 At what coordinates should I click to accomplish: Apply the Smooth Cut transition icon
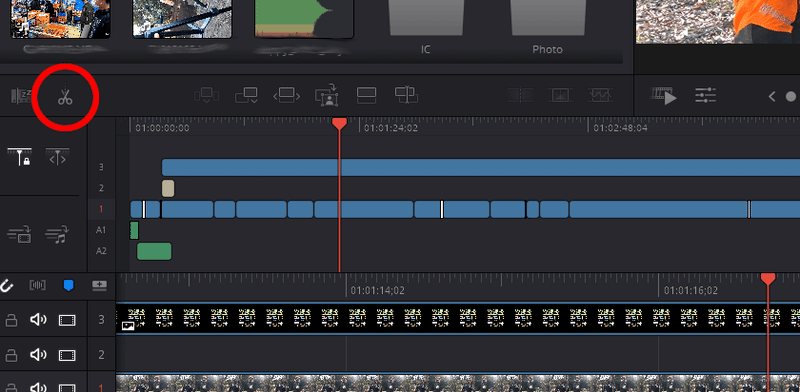[601, 95]
